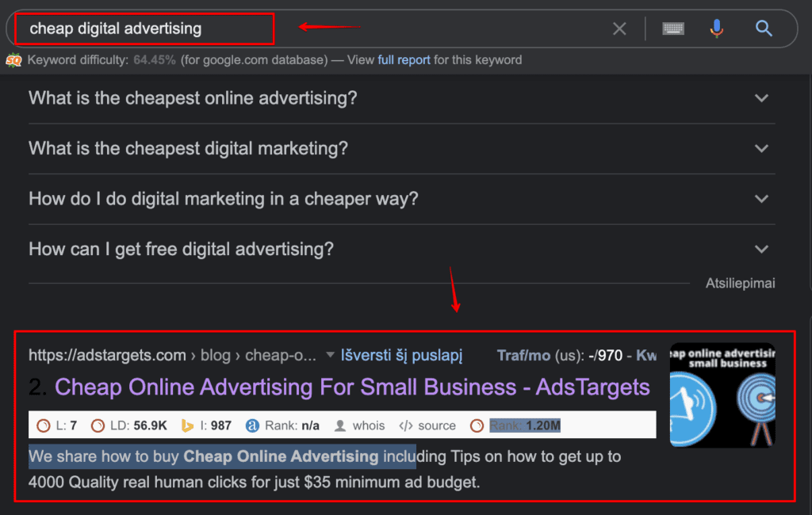Click the Bing index icon
Image resolution: width=812 pixels, height=515 pixels.
click(x=187, y=426)
